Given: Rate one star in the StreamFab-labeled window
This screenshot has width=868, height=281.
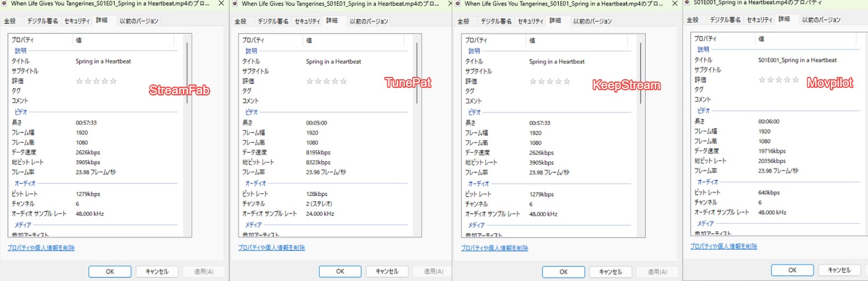Looking at the screenshot, I should tap(79, 81).
